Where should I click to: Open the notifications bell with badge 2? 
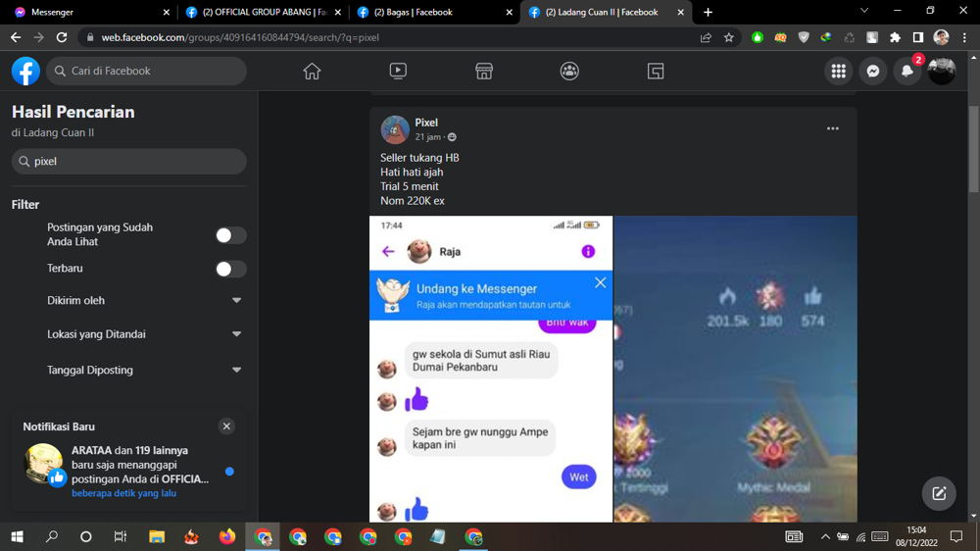click(x=907, y=72)
